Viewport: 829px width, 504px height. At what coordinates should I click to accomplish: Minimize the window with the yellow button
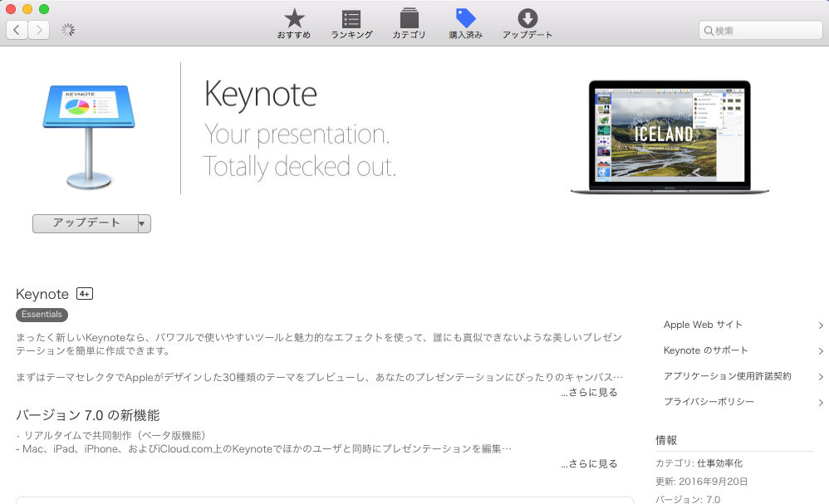pyautogui.click(x=27, y=9)
